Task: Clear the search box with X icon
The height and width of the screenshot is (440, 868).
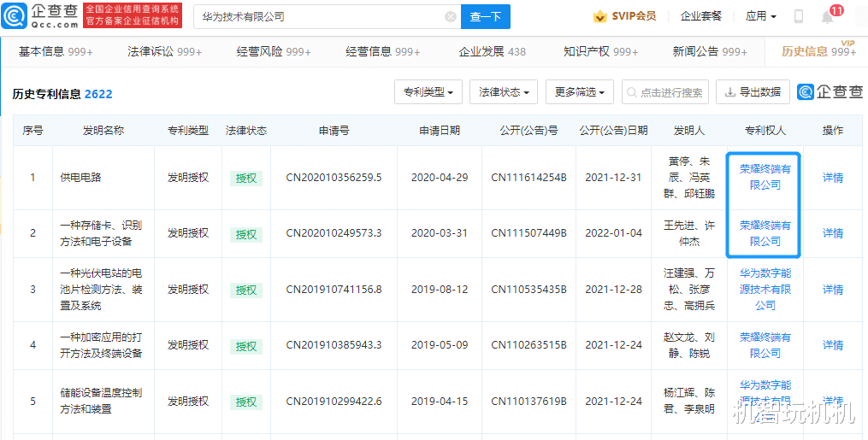Action: (x=451, y=16)
